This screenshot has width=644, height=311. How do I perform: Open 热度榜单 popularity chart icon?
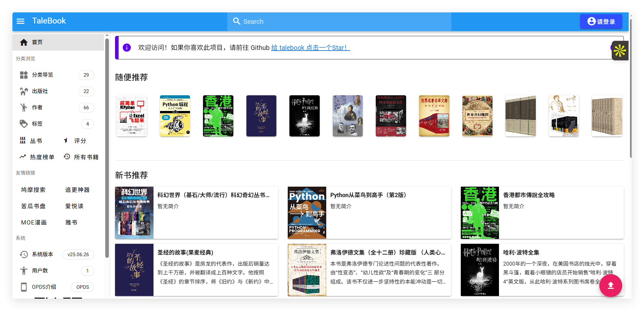(23, 157)
